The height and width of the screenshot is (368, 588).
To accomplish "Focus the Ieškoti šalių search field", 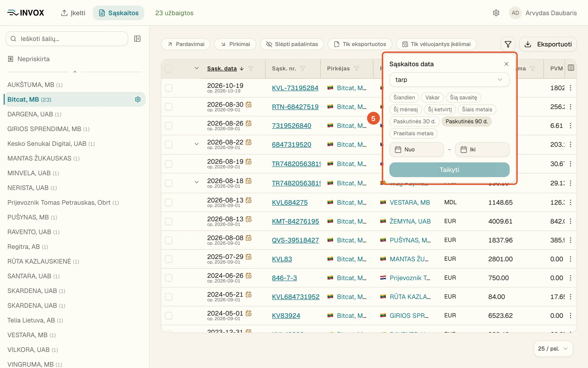I will [x=67, y=39].
